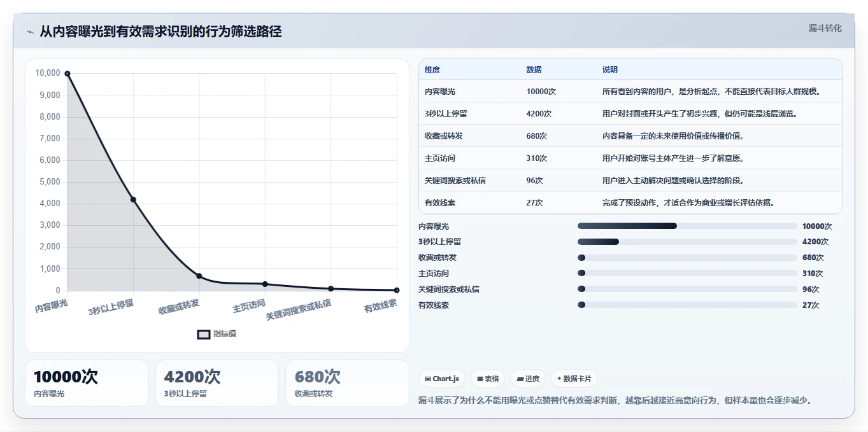868x432 pixels.
Task: Click the 680次 value in the table
Action: coord(537,136)
